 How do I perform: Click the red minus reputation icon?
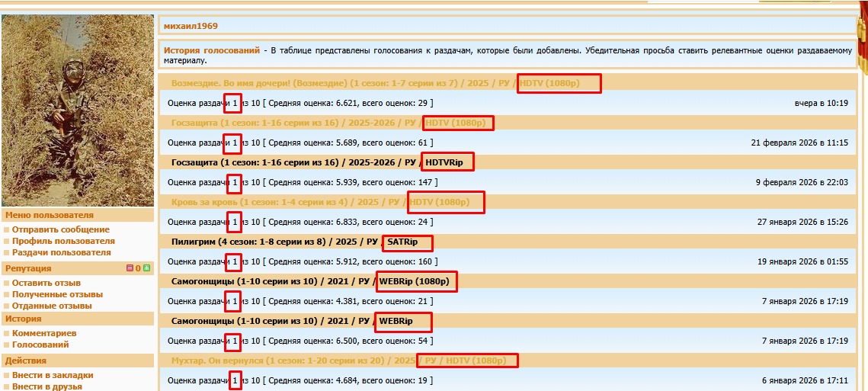tap(130, 268)
